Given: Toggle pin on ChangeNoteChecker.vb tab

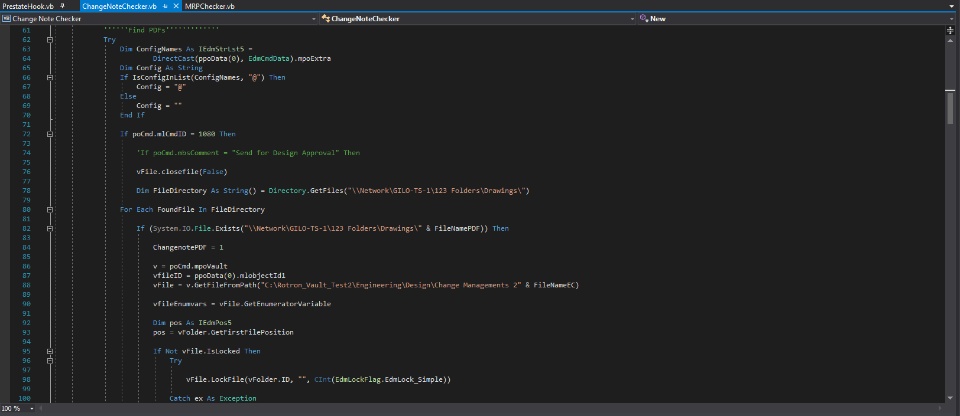Looking at the screenshot, I should pyautogui.click(x=165, y=6).
